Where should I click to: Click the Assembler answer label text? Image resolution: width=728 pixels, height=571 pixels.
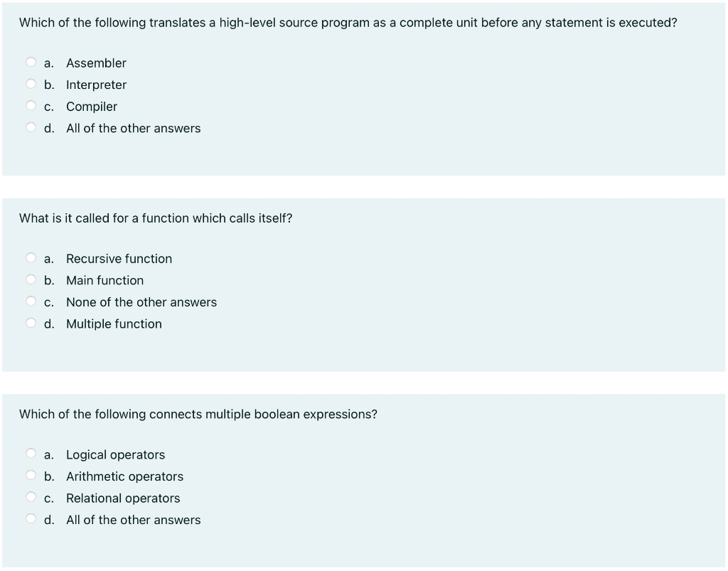click(96, 63)
